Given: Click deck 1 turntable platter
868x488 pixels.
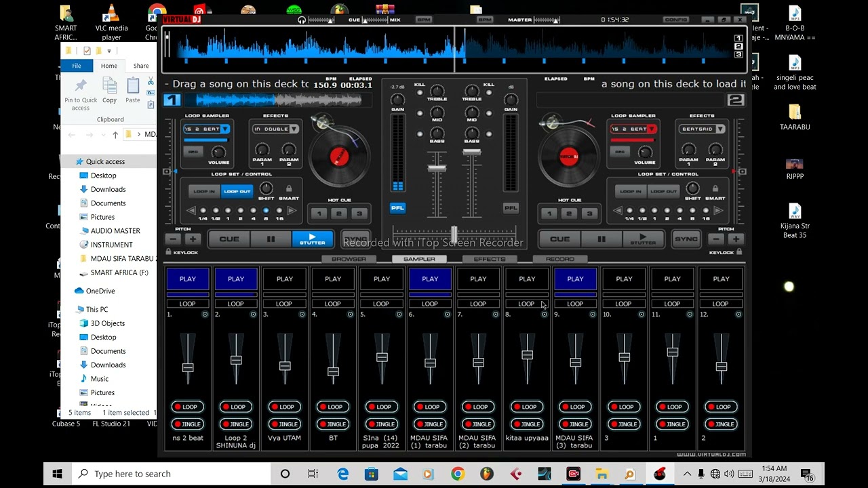Looking at the screenshot, I should click(x=338, y=157).
